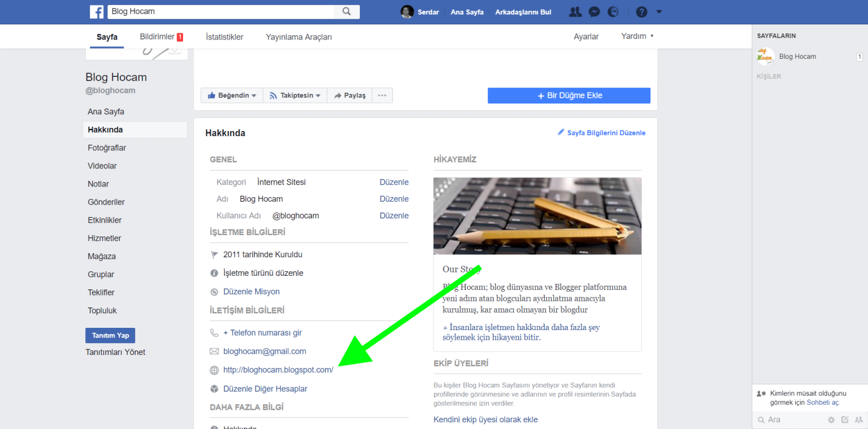Switch to the Sayfa tab

[x=107, y=37]
